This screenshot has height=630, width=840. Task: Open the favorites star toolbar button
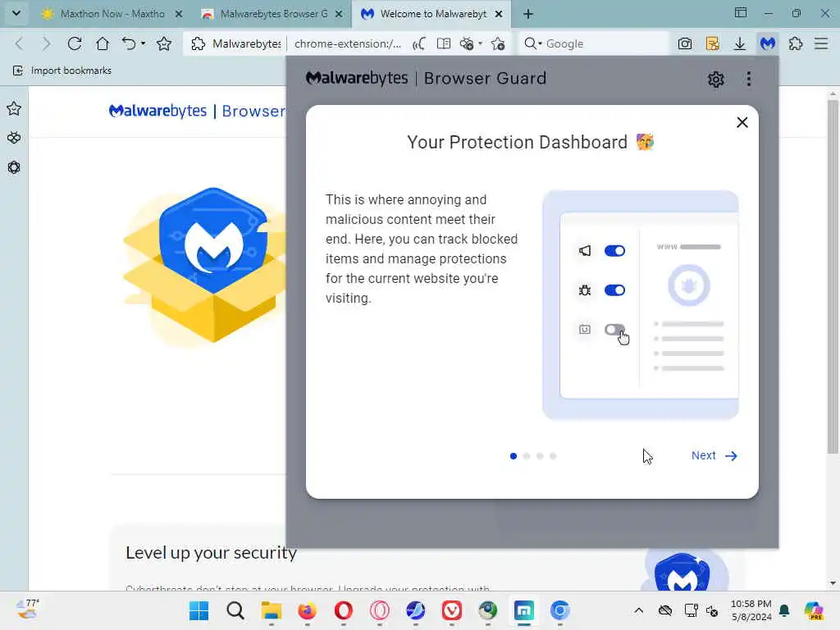pyautogui.click(x=164, y=43)
